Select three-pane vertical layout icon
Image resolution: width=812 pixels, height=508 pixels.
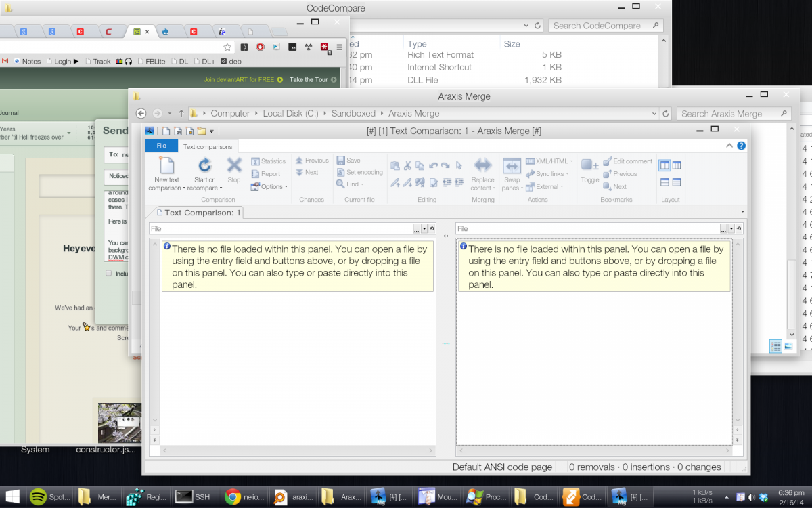point(677,165)
